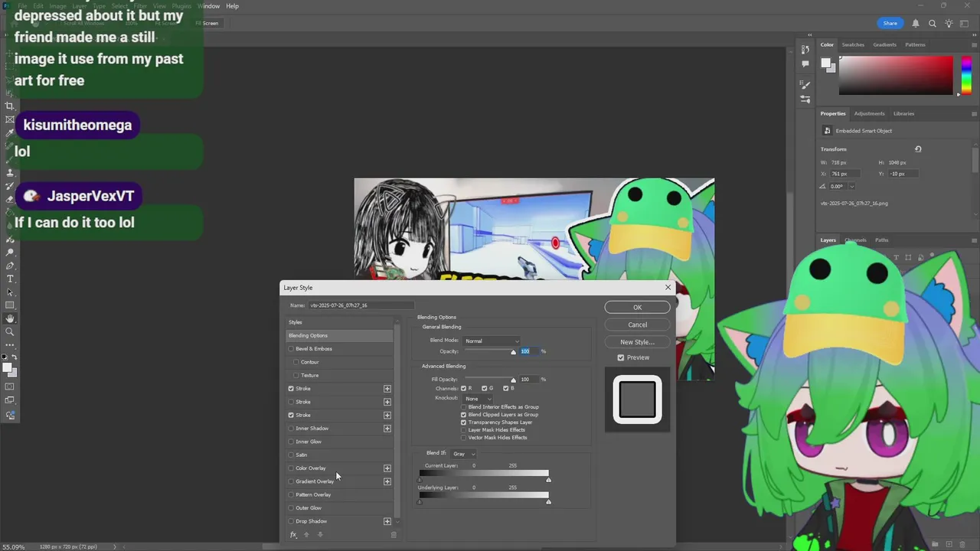Screen dimensions: 980x551
Task: Check Blend Interior Effects as Group
Action: (463, 407)
